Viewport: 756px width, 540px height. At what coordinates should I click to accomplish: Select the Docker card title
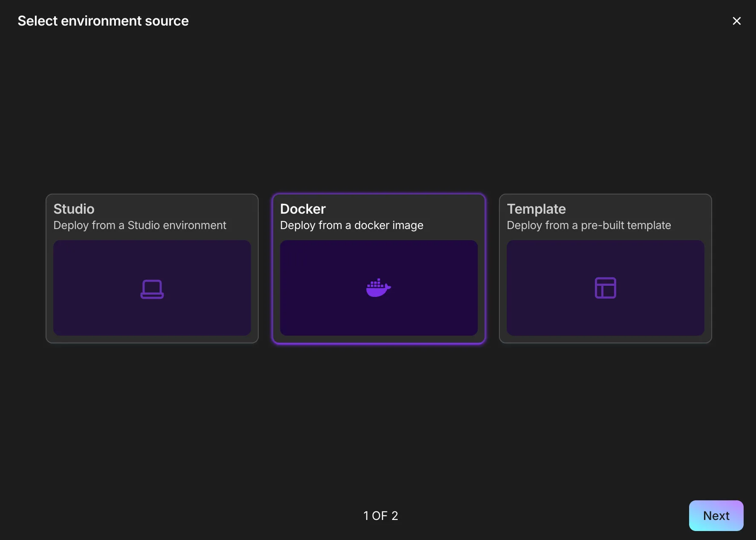point(303,209)
